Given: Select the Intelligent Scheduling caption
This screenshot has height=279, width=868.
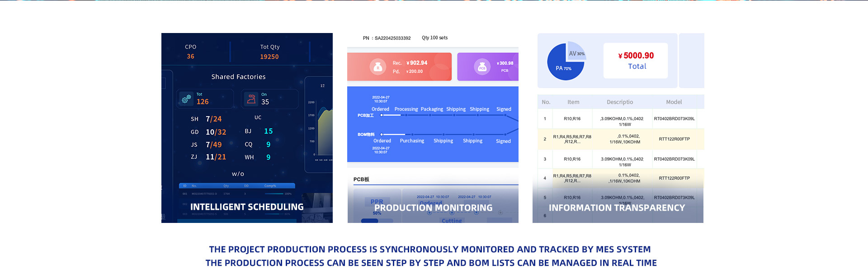Looking at the screenshot, I should click(x=247, y=207).
